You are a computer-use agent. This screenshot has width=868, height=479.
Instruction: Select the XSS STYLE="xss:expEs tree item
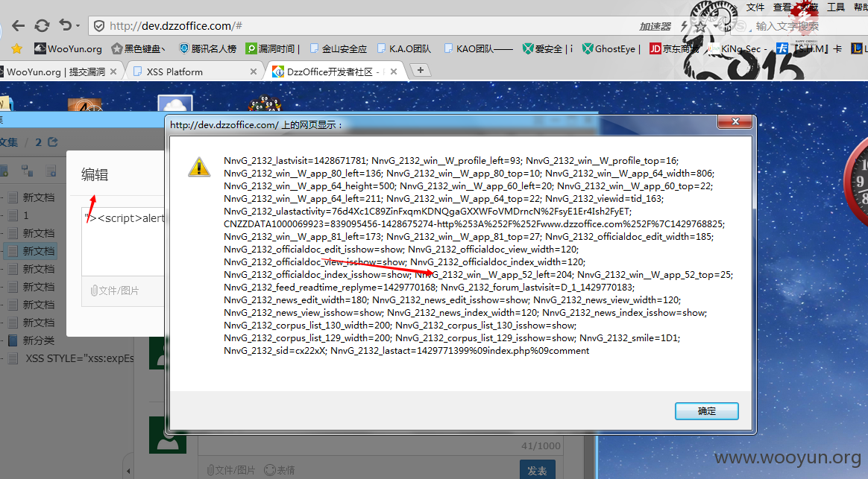click(x=72, y=358)
